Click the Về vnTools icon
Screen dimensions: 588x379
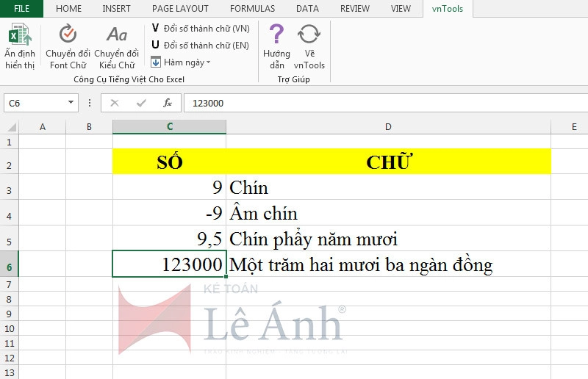(309, 46)
